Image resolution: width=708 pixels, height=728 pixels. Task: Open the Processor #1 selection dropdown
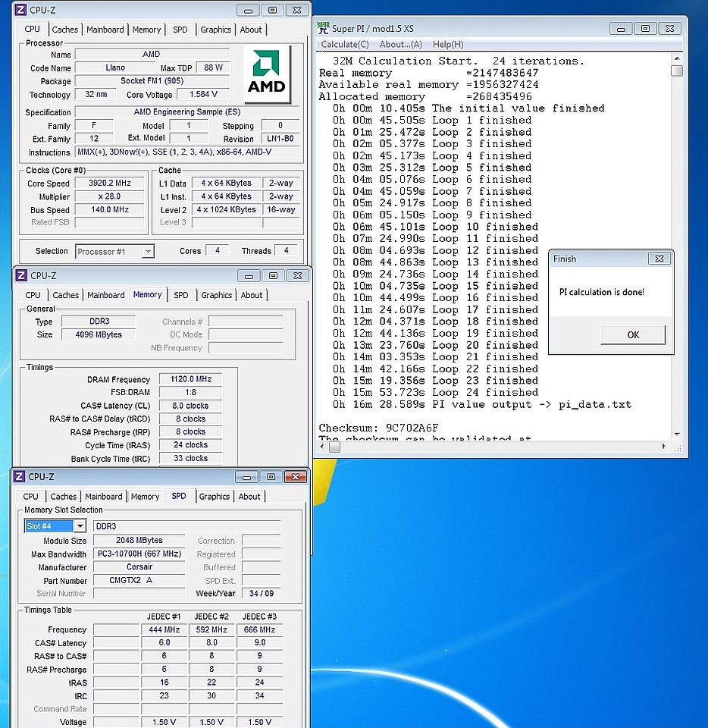[x=148, y=252]
